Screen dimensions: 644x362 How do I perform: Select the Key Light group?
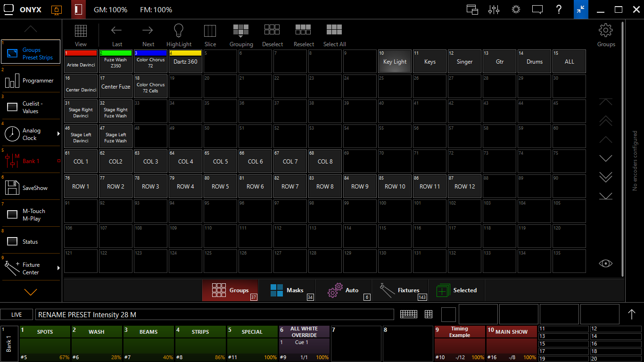[x=395, y=61]
